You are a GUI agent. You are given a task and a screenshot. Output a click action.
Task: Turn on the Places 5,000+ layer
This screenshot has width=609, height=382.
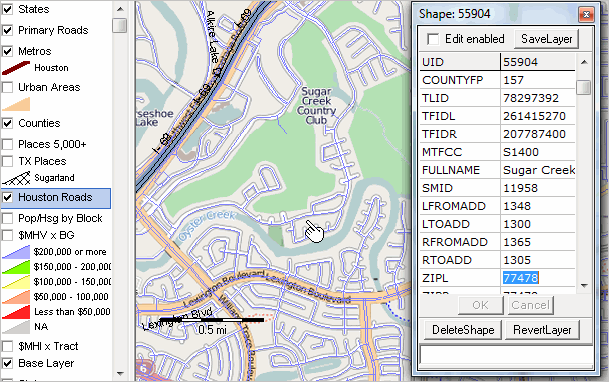coord(7,144)
